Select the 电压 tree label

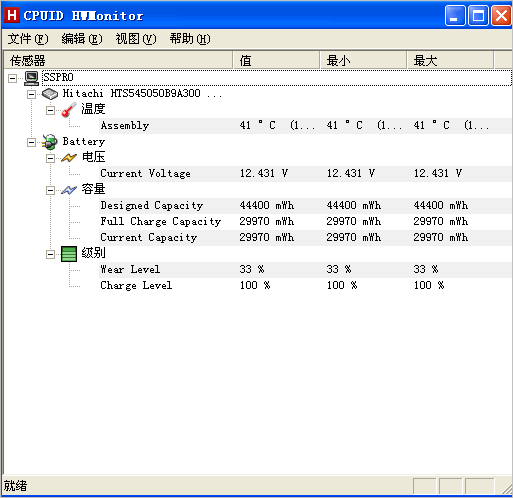click(x=93, y=157)
